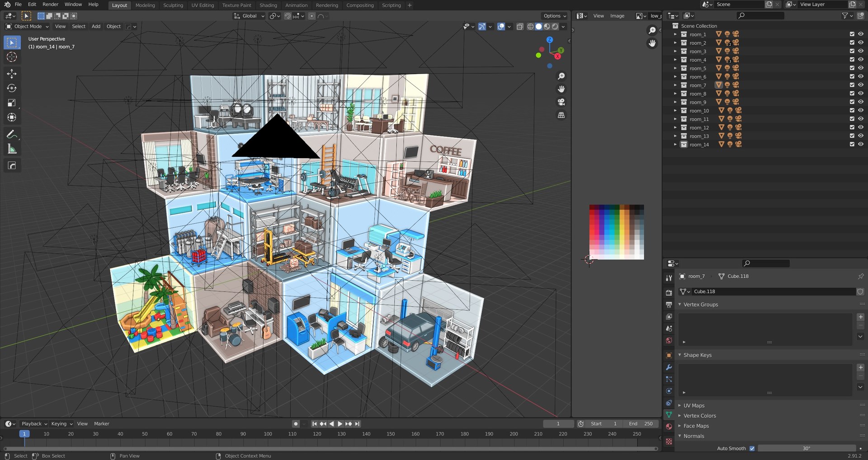
Task: Open the Physics properties tab
Action: point(669,391)
